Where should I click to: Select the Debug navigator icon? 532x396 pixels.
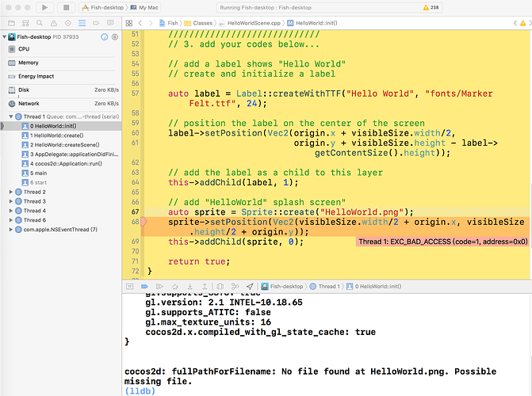point(82,23)
